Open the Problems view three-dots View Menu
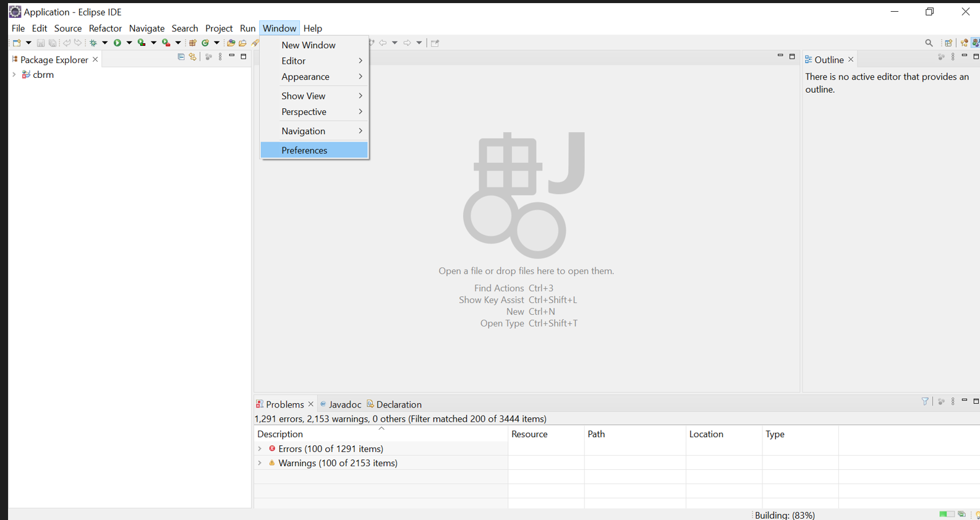The height and width of the screenshot is (520, 980). coord(953,401)
